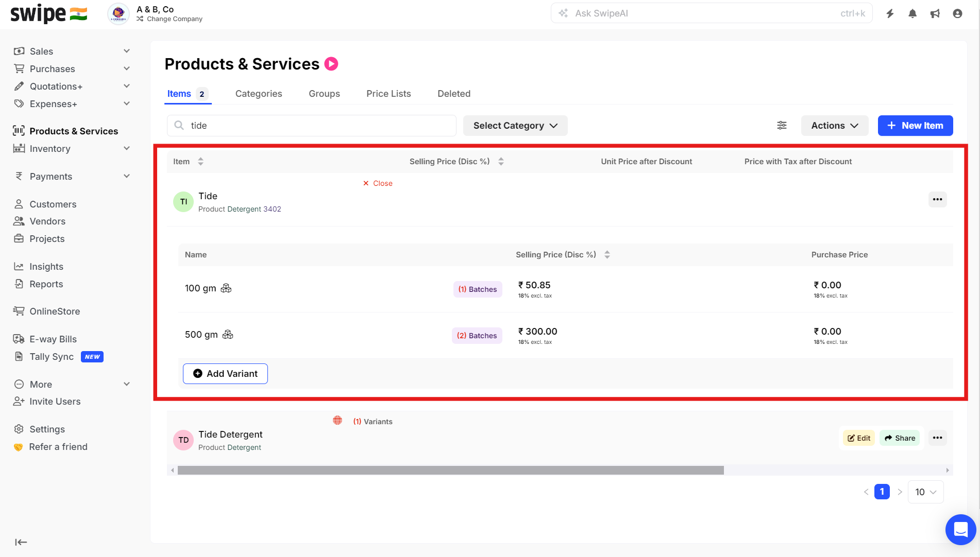The height and width of the screenshot is (557, 980).
Task: Open the user profile icon
Action: tap(957, 13)
